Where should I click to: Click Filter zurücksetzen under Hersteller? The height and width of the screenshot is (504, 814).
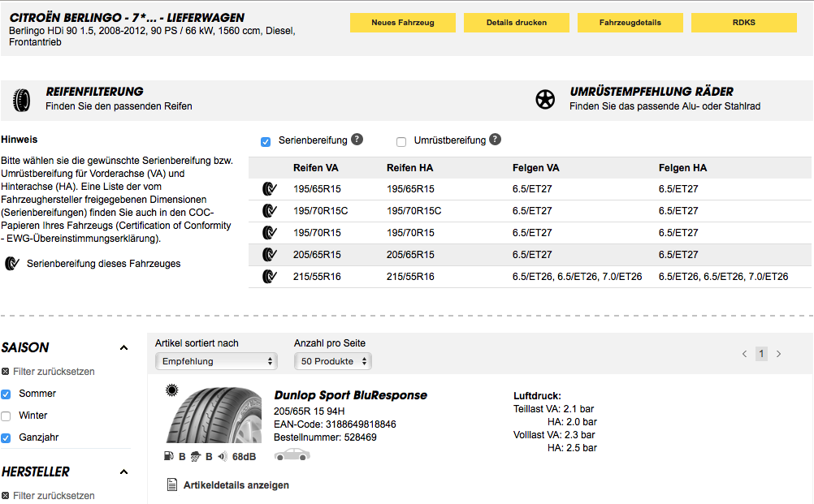coord(54,496)
